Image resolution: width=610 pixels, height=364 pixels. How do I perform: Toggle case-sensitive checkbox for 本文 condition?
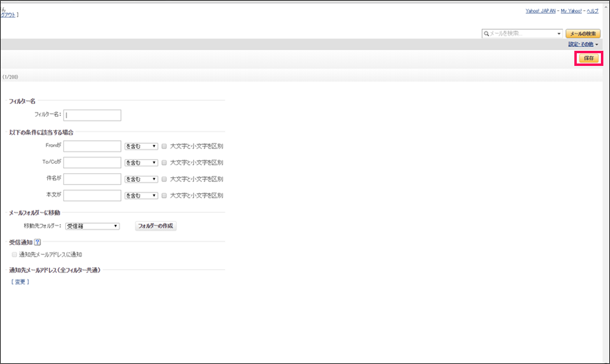point(164,195)
